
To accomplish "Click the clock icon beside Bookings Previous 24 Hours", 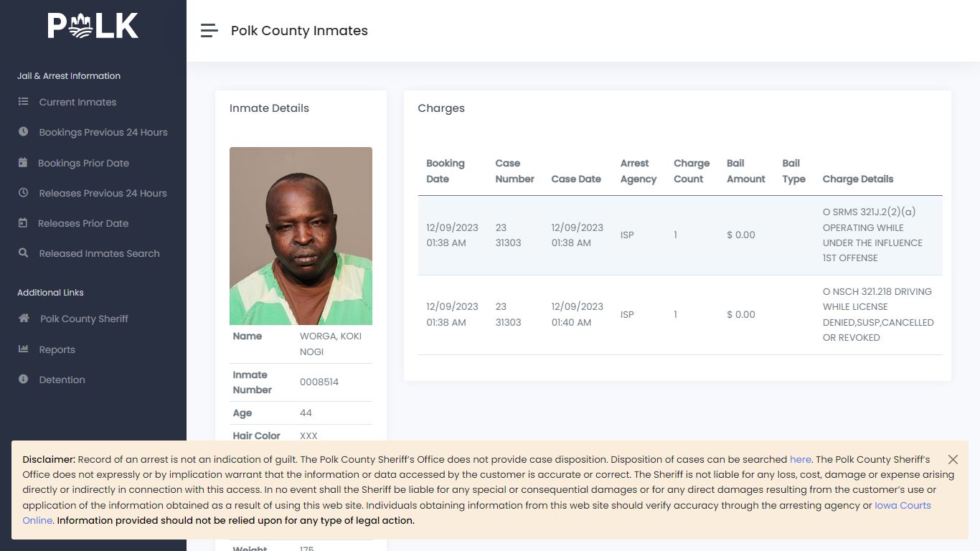I will tap(24, 132).
